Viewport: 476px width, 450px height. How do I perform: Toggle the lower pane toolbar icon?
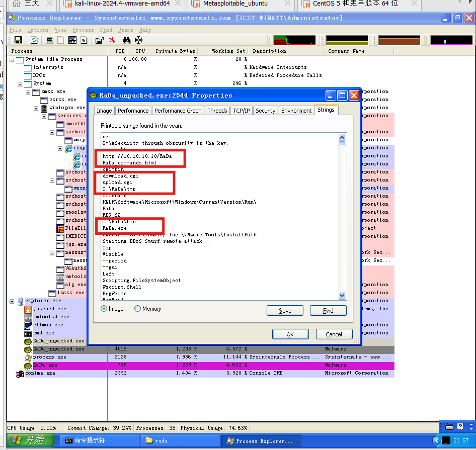(72, 40)
